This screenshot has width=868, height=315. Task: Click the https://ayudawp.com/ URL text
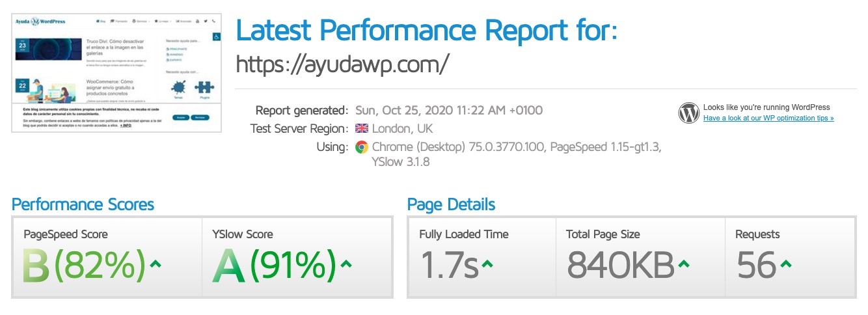(x=342, y=64)
